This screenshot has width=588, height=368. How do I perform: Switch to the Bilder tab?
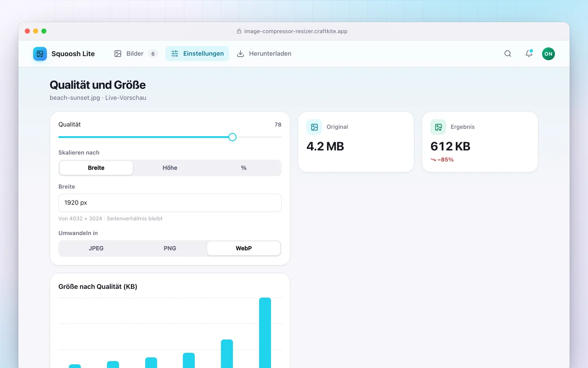click(x=136, y=54)
